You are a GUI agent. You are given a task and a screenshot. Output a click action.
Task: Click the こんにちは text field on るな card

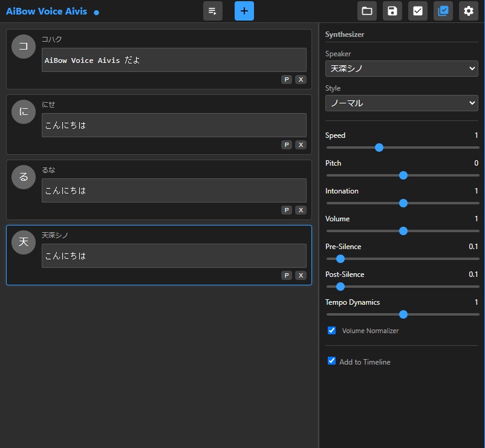(174, 190)
